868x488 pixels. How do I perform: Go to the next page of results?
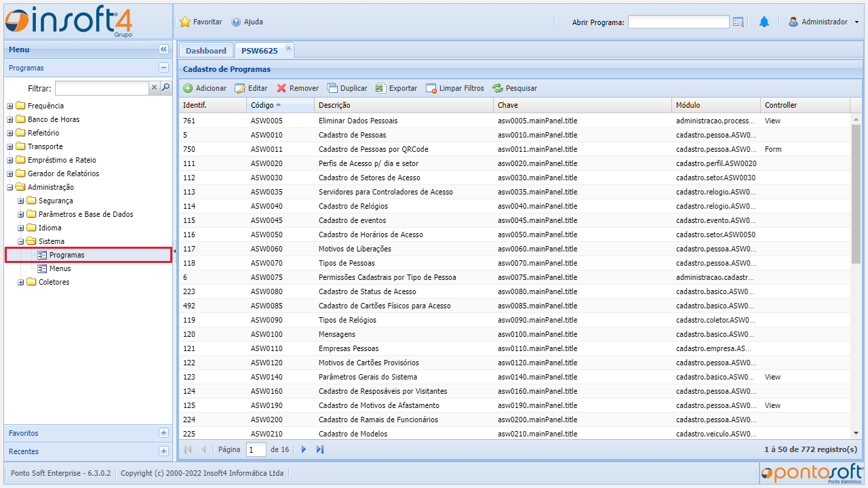coord(304,449)
